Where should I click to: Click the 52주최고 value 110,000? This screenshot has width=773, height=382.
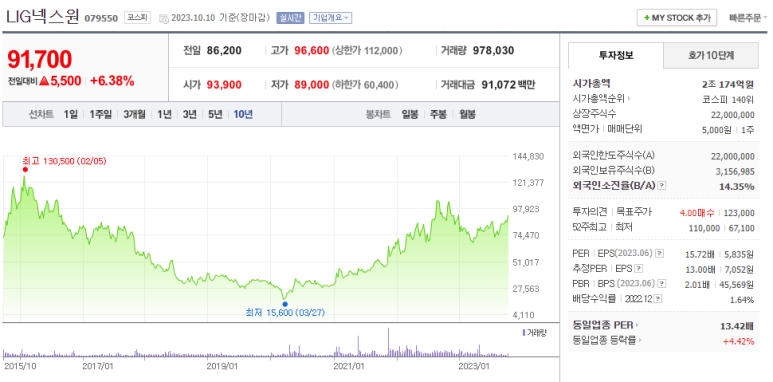tap(704, 228)
